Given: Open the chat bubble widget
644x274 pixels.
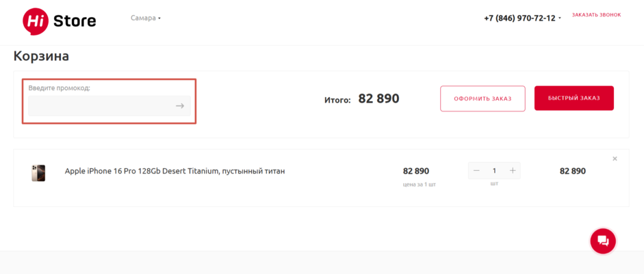Looking at the screenshot, I should click(x=603, y=241).
